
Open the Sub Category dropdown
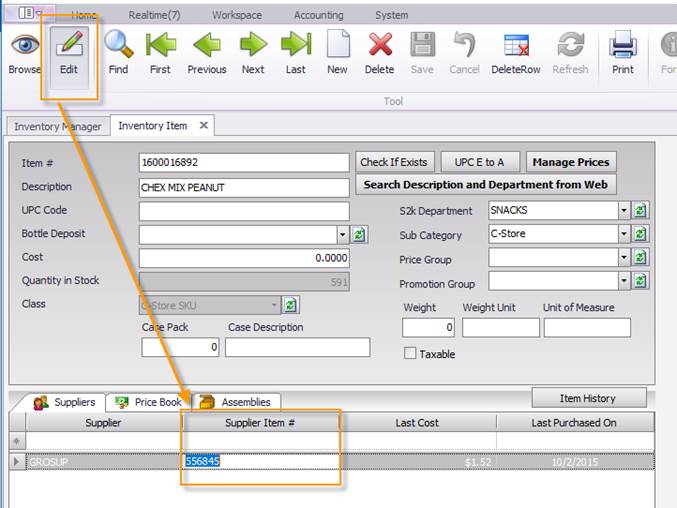[x=623, y=235]
